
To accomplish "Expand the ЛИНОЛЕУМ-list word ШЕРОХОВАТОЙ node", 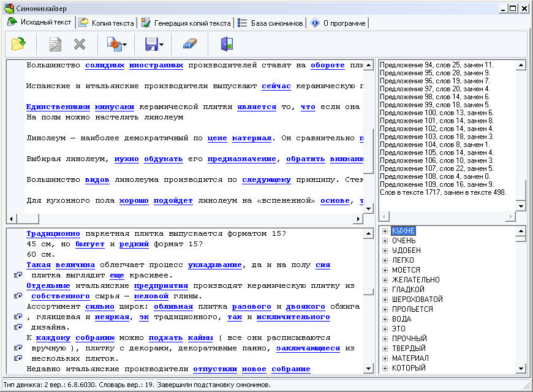I will (x=384, y=300).
